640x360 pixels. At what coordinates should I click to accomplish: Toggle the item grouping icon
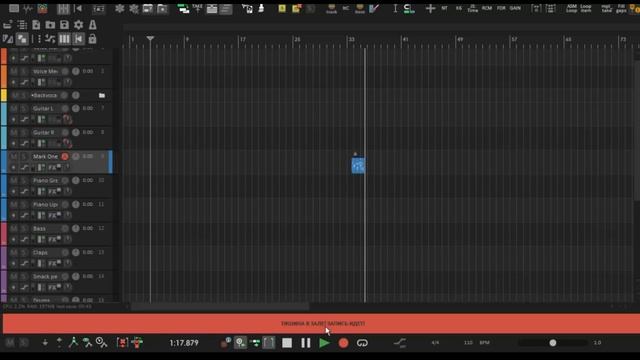22,39
